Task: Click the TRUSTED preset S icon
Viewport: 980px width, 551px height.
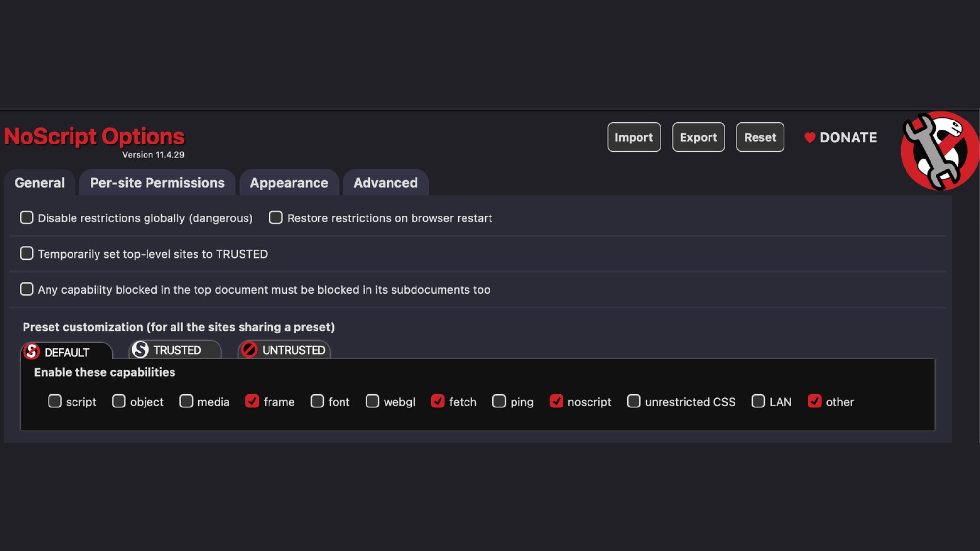Action: coord(141,350)
